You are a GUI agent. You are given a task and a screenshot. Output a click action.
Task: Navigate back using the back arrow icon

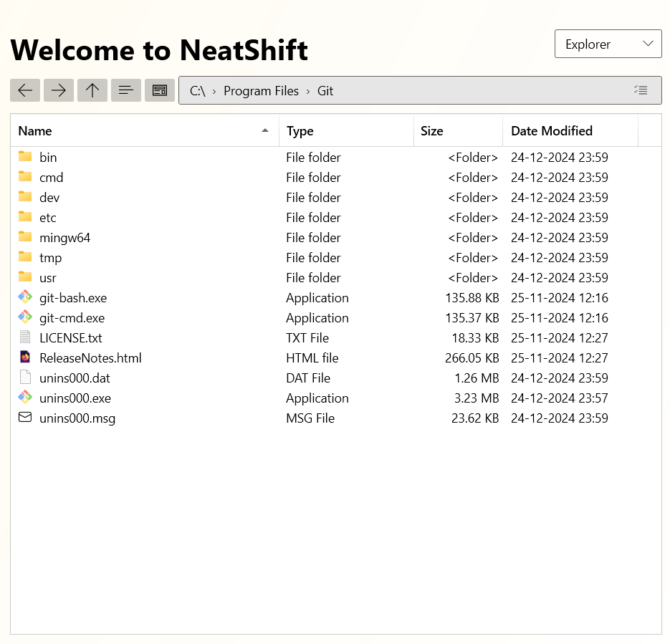[25, 90]
